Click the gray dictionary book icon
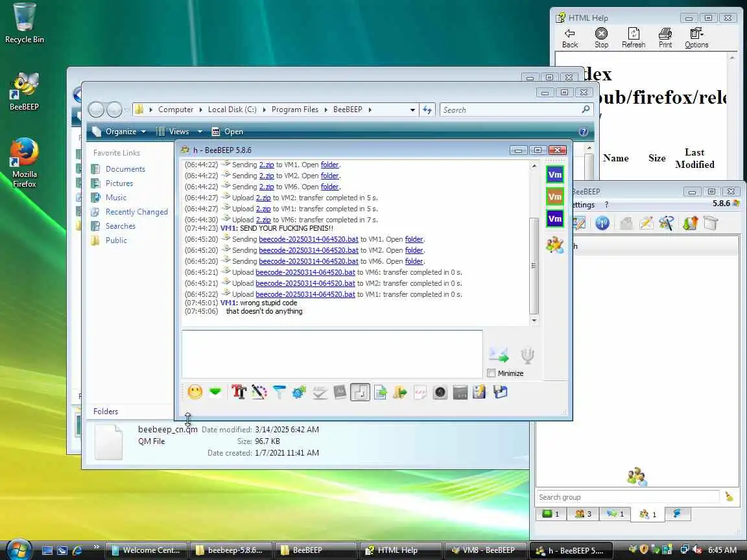Screen dimensions: 747x560 (340, 392)
